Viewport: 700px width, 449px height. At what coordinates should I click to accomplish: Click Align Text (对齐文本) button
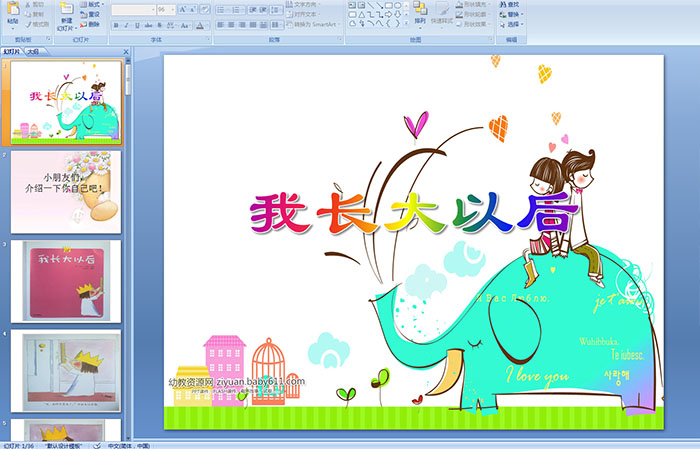click(x=301, y=14)
